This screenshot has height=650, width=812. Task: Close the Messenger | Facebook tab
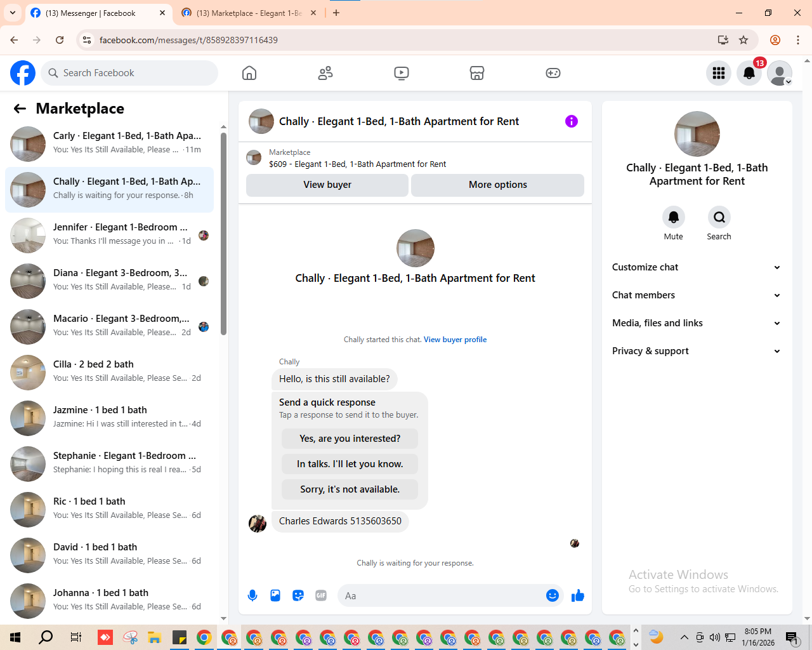click(162, 13)
